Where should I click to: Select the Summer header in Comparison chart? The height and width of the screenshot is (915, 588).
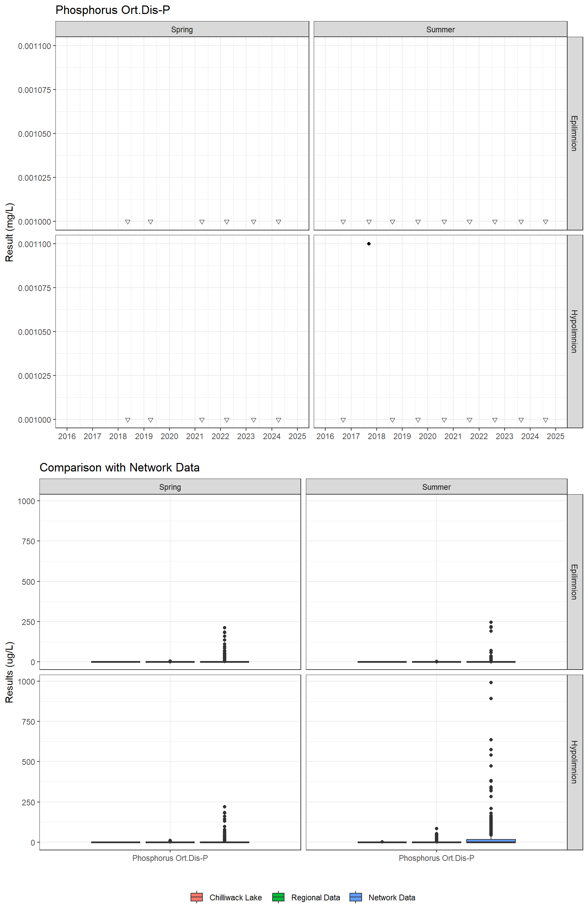tap(436, 487)
